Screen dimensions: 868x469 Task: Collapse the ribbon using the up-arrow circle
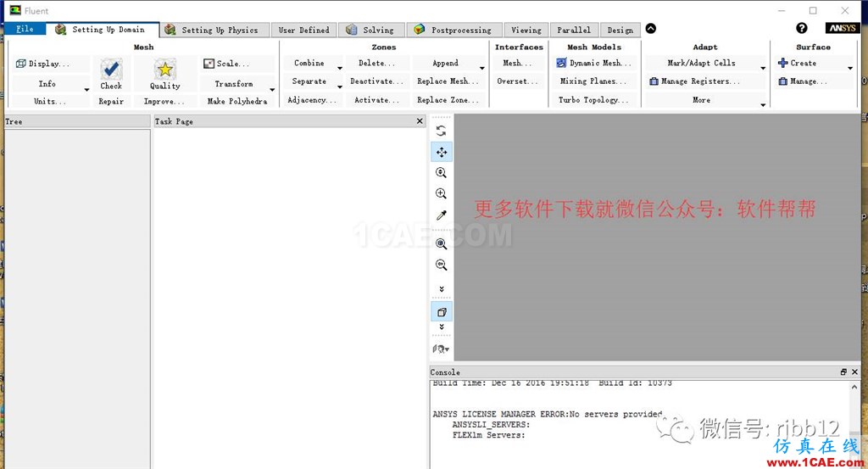tap(651, 29)
